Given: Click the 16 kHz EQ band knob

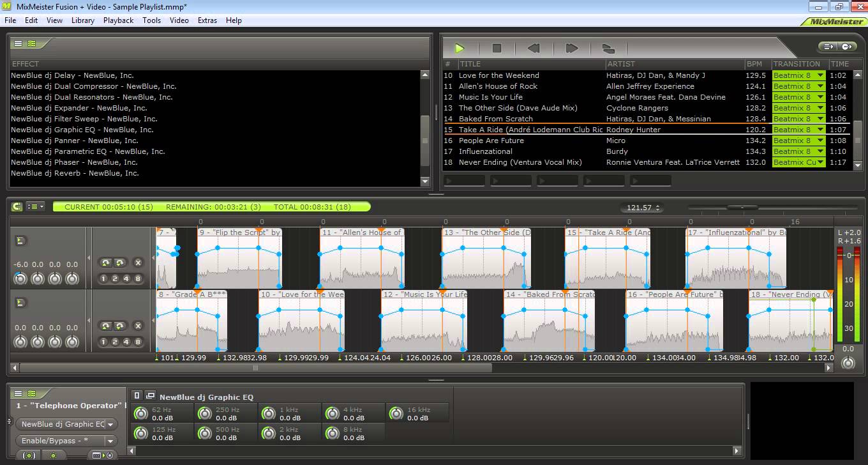Looking at the screenshot, I should click(396, 414).
